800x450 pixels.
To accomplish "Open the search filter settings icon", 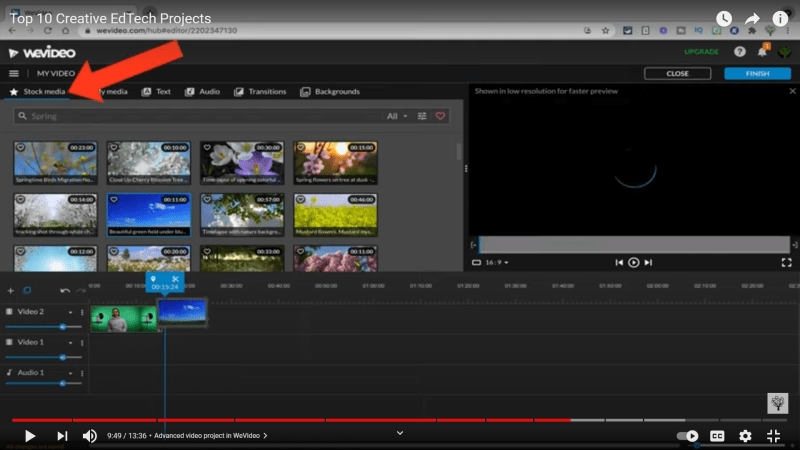I will [x=423, y=117].
